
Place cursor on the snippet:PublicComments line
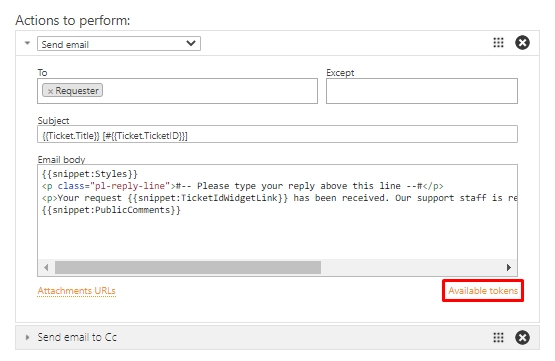coord(111,210)
